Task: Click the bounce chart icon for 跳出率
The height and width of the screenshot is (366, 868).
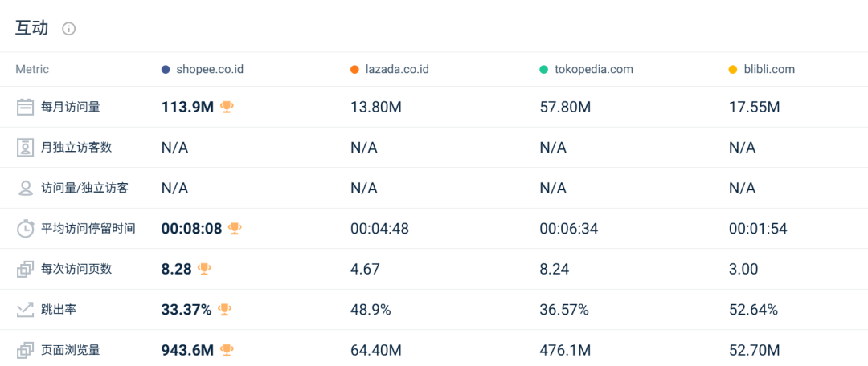Action: pyautogui.click(x=25, y=310)
